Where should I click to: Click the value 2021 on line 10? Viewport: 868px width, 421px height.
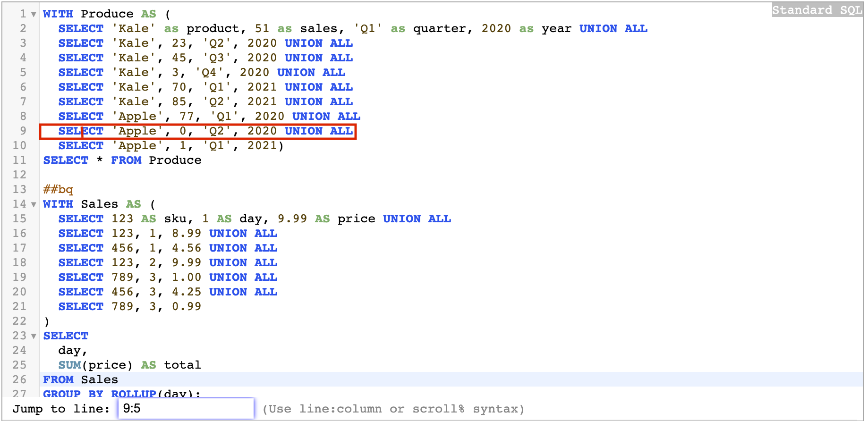click(x=262, y=146)
